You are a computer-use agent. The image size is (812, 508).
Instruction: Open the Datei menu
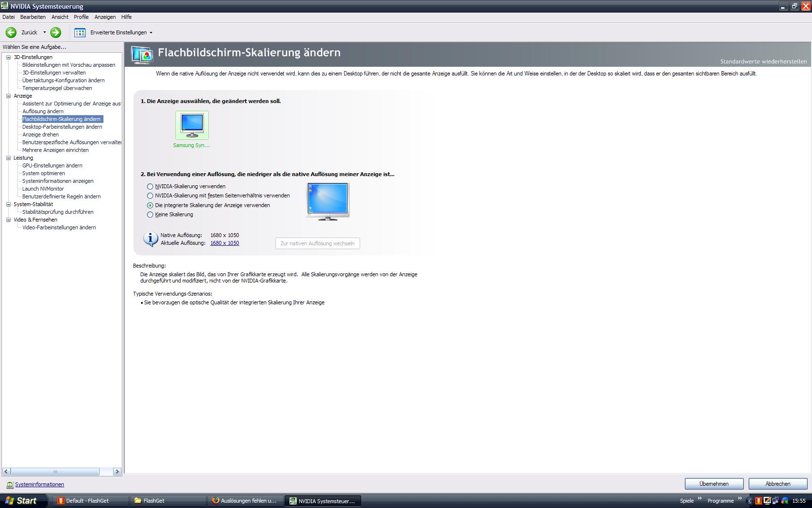pos(9,17)
